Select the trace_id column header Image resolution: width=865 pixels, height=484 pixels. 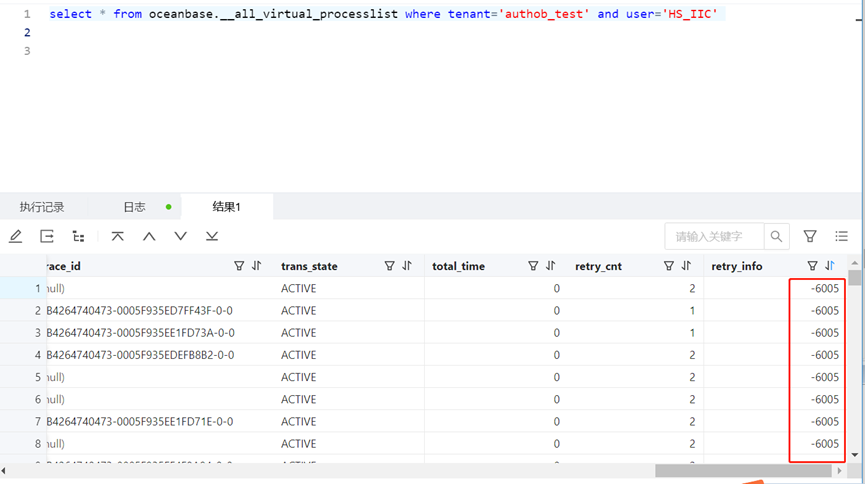[63, 266]
